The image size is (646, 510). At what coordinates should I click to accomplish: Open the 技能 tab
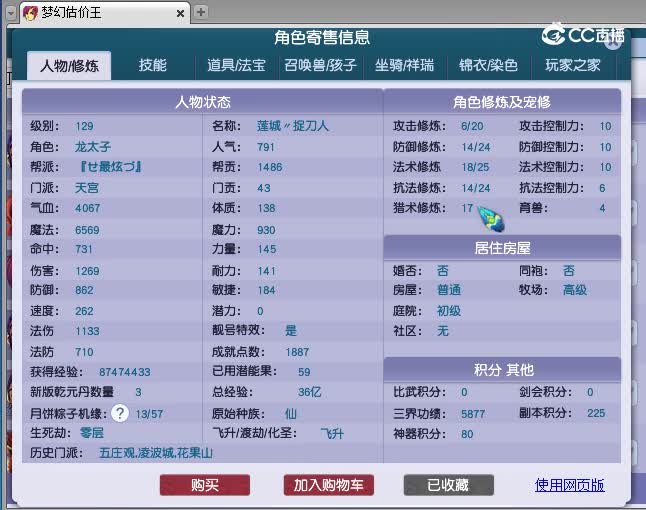(152, 65)
